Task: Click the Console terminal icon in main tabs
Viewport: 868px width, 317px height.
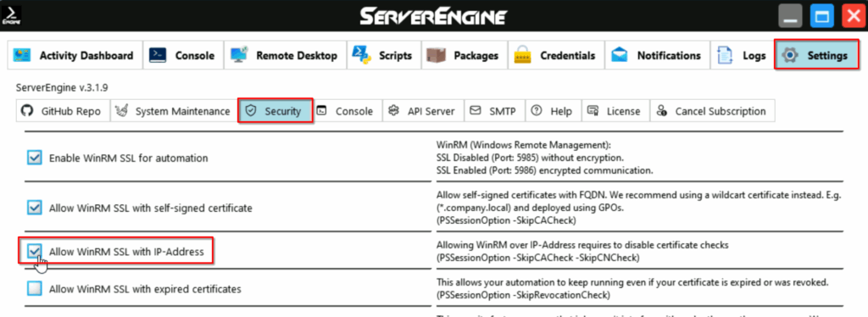Action: 159,55
